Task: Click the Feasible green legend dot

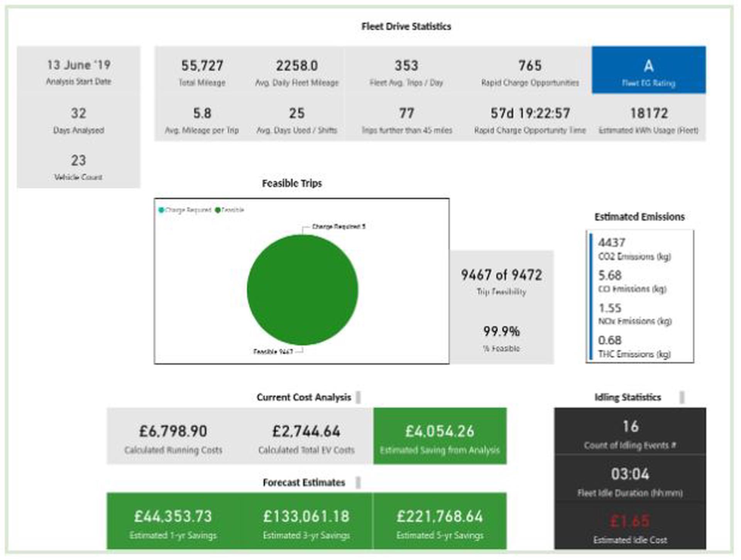Action: point(218,210)
